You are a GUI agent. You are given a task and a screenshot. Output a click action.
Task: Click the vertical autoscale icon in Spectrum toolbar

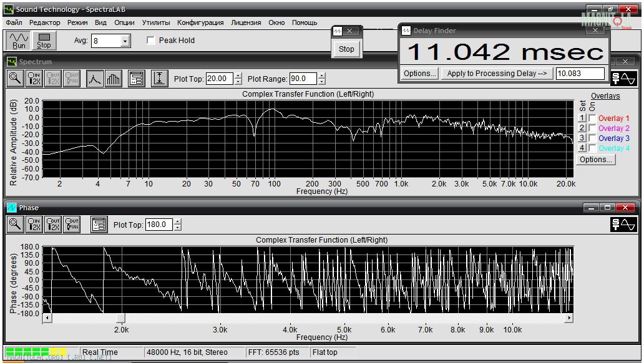pyautogui.click(x=159, y=78)
